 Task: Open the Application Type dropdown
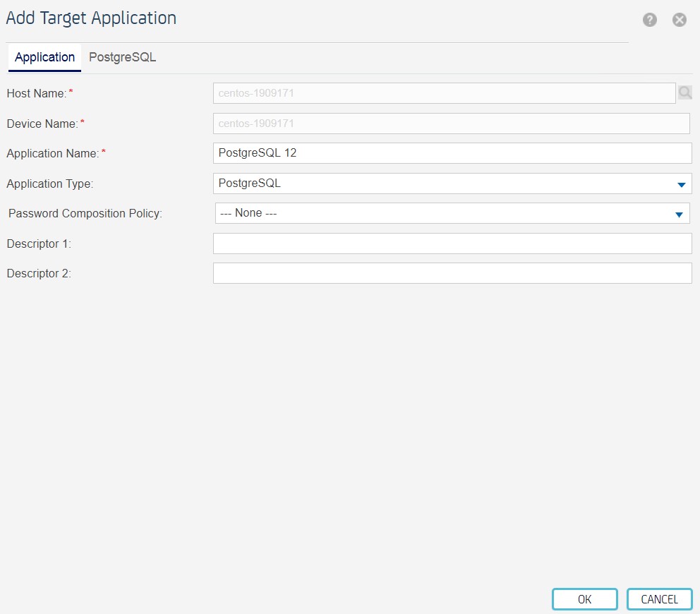pyautogui.click(x=452, y=183)
